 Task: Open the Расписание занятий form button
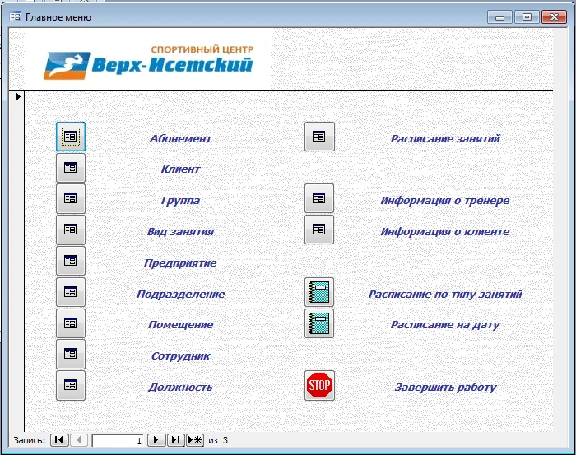click(319, 137)
